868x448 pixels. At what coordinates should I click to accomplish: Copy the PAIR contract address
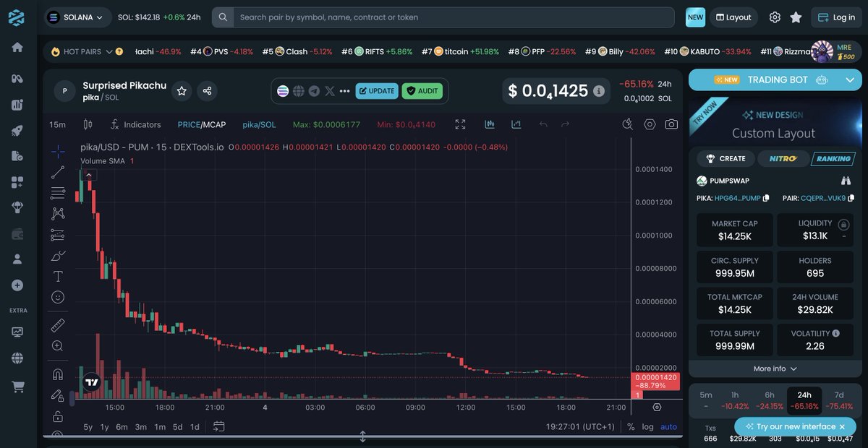(x=851, y=198)
